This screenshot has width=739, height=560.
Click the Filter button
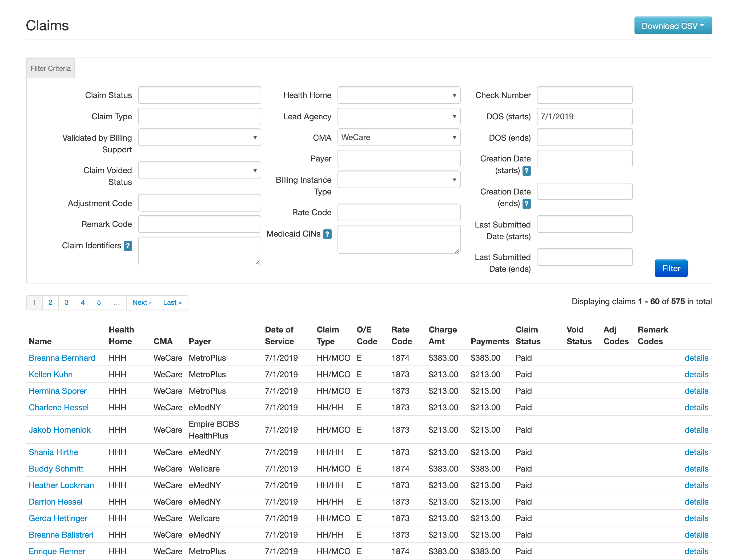point(671,268)
